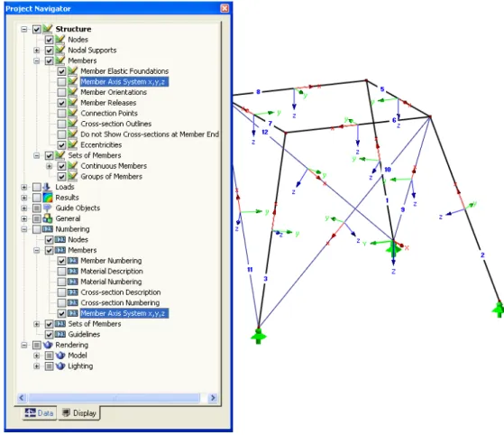504x435 pixels.
Task: Click the horizontal scrollbar thumb
Action: click(115, 398)
